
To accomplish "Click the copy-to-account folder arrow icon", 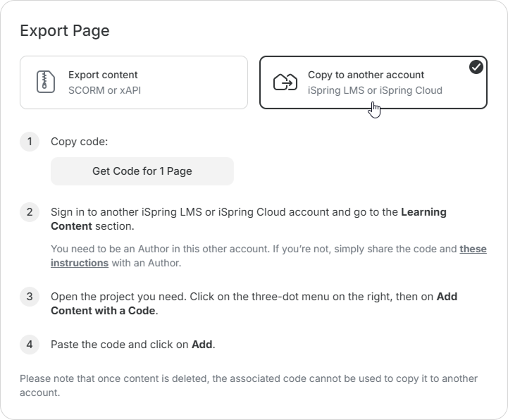I will [285, 82].
